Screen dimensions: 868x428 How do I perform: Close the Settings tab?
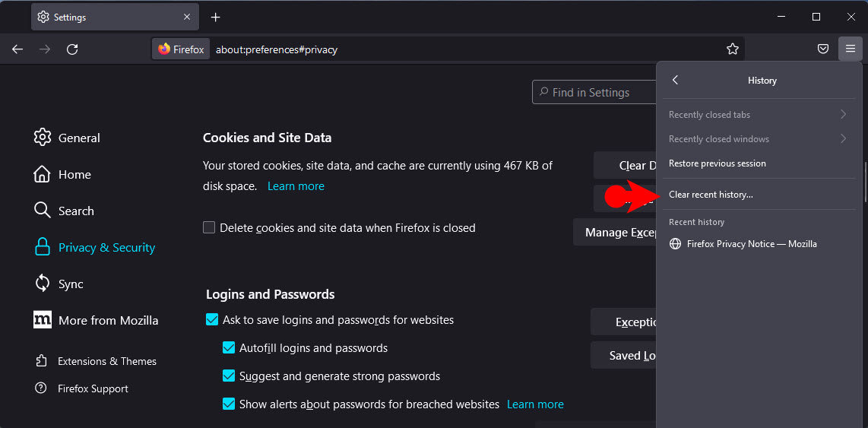(187, 17)
